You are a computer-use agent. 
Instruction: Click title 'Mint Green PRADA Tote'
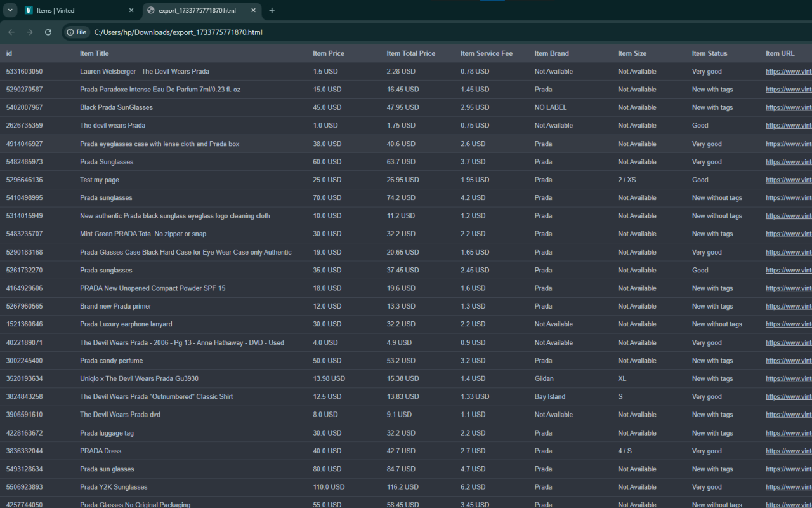pos(143,234)
